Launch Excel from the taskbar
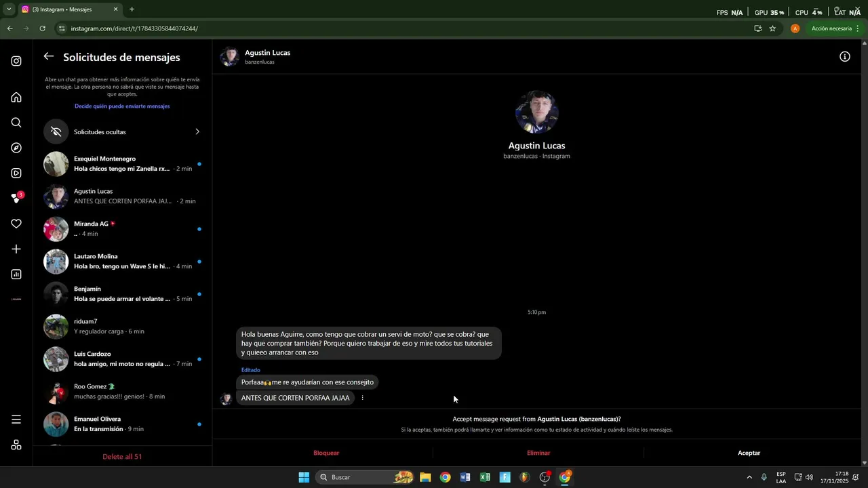Viewport: 868px width, 488px height. (485, 477)
